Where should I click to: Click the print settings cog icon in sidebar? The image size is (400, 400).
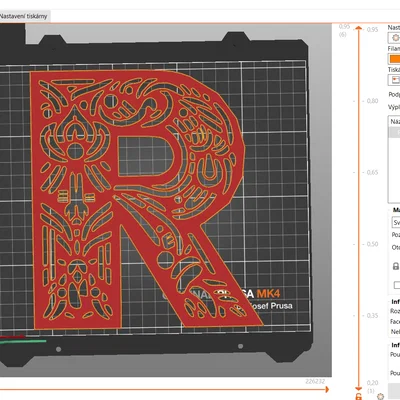point(395,38)
